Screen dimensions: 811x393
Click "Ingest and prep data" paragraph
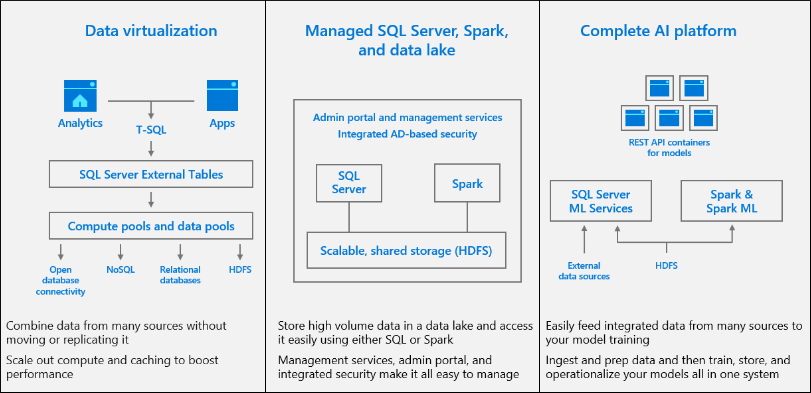click(x=669, y=366)
